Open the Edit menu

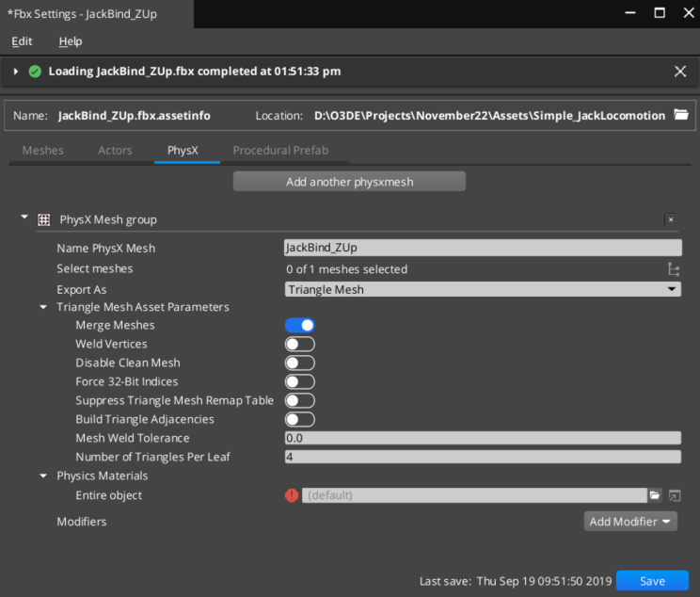pyautogui.click(x=22, y=41)
